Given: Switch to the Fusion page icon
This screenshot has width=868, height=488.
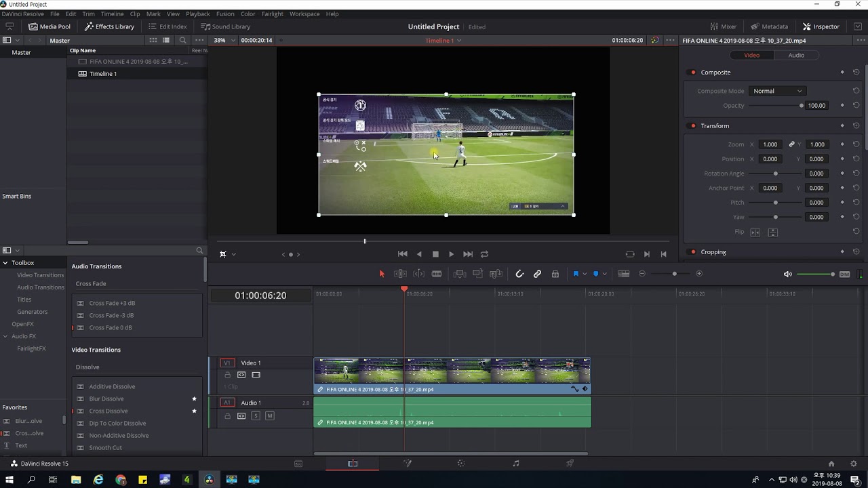Looking at the screenshot, I should click(408, 464).
